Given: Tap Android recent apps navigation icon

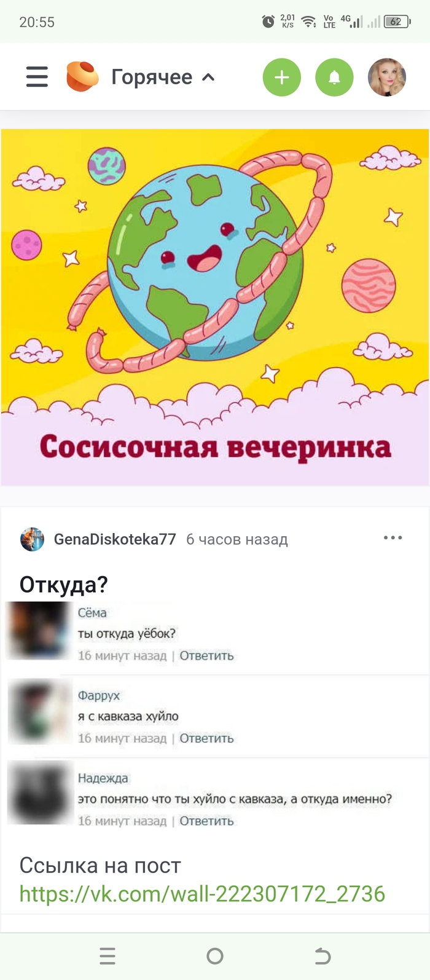Looking at the screenshot, I should pyautogui.click(x=107, y=956).
